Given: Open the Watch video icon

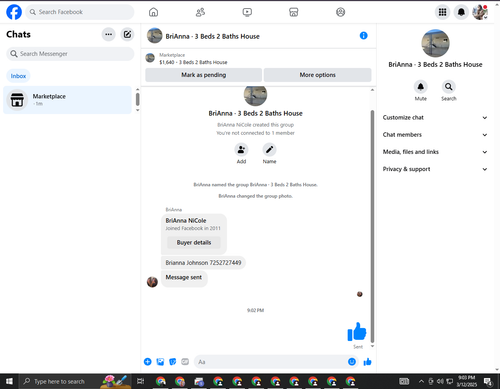Looking at the screenshot, I should point(247,12).
